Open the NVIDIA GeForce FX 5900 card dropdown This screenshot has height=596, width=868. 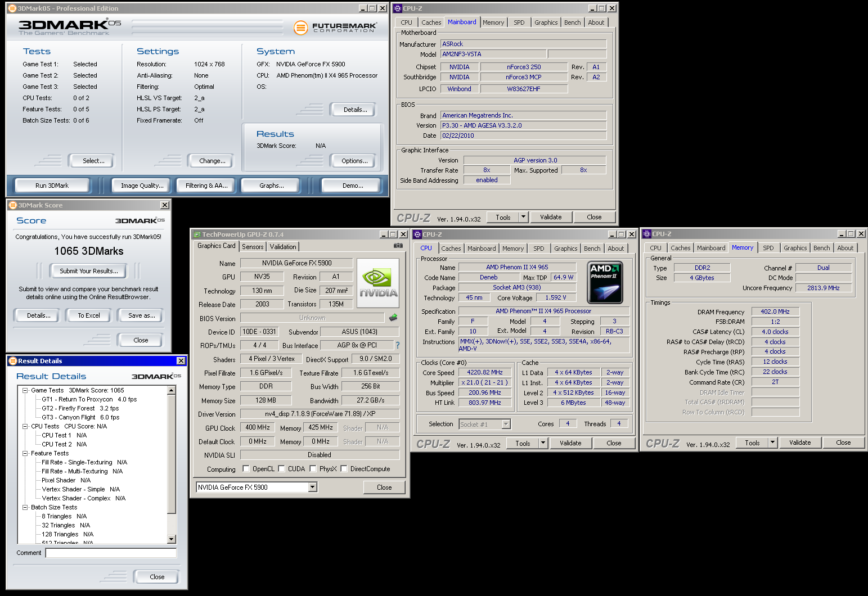click(x=313, y=487)
